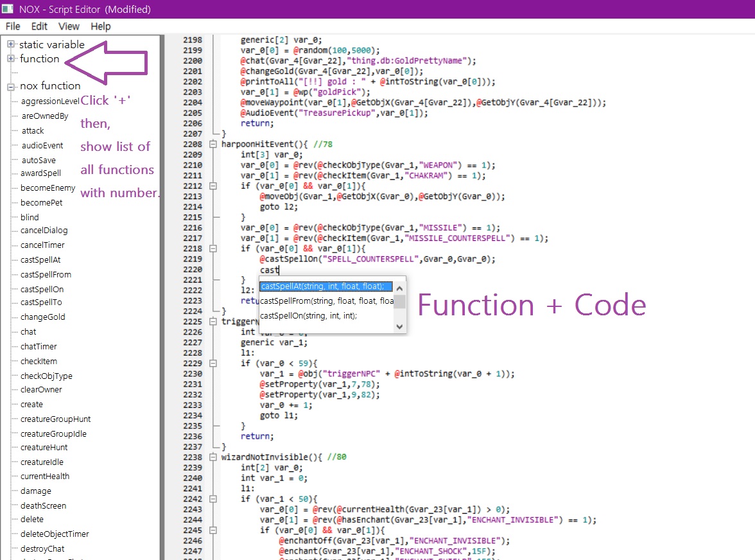Select deleteObjectTimer in function list

(x=55, y=534)
